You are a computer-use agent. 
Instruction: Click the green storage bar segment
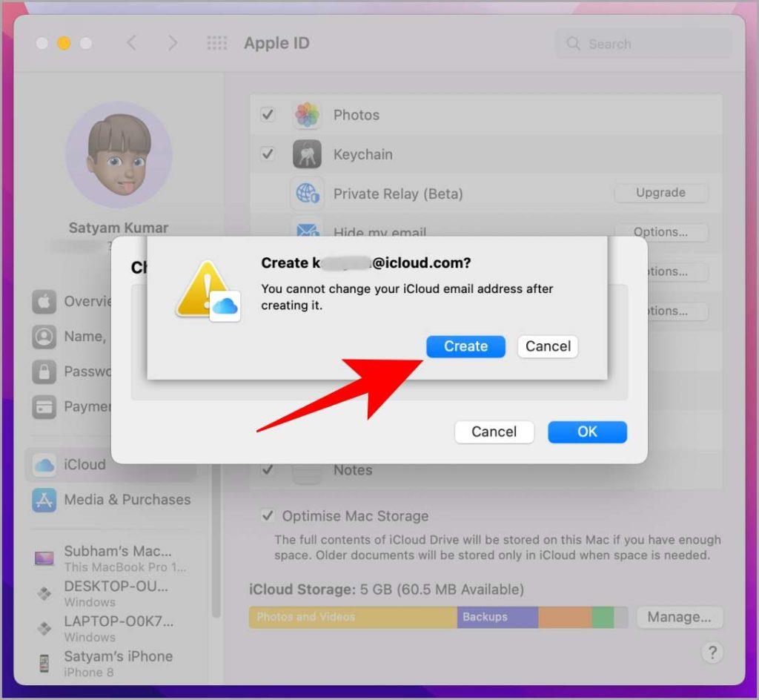pyautogui.click(x=603, y=617)
